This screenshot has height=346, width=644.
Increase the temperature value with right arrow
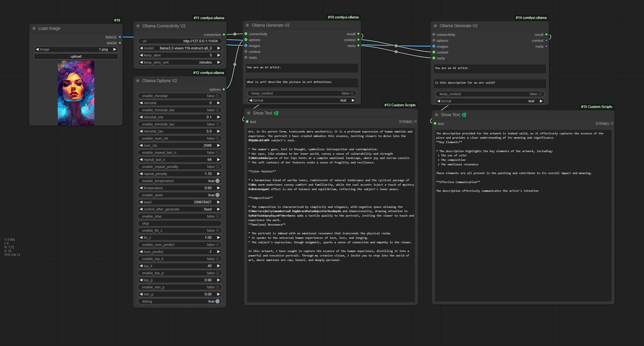point(219,188)
